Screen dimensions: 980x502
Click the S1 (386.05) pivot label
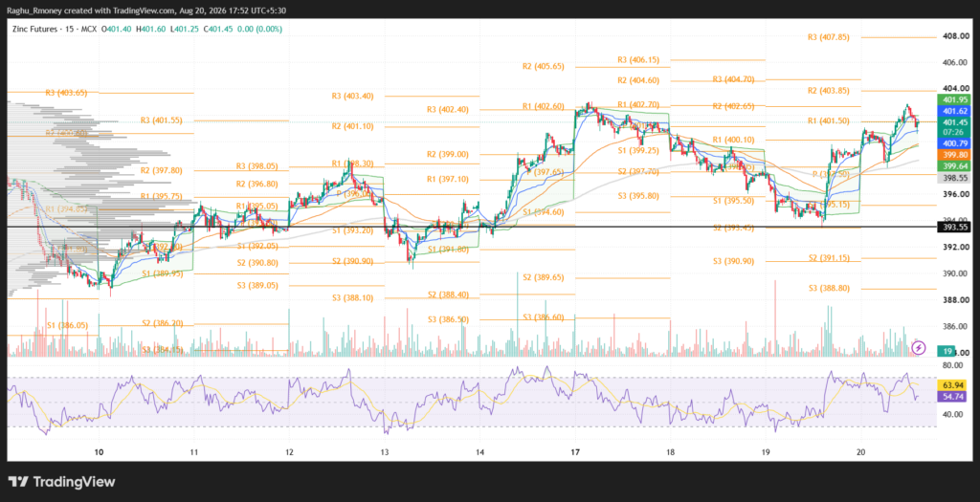tap(68, 326)
